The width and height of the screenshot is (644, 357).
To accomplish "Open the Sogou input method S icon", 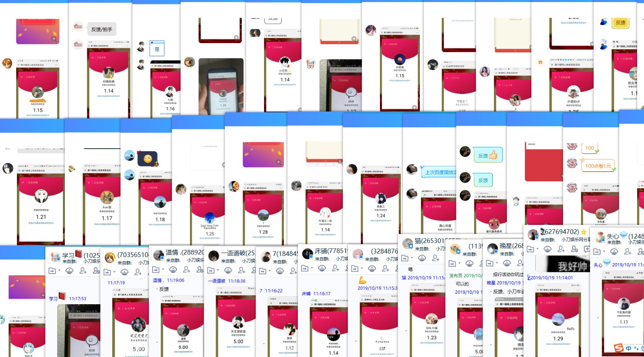I will [x=618, y=348].
